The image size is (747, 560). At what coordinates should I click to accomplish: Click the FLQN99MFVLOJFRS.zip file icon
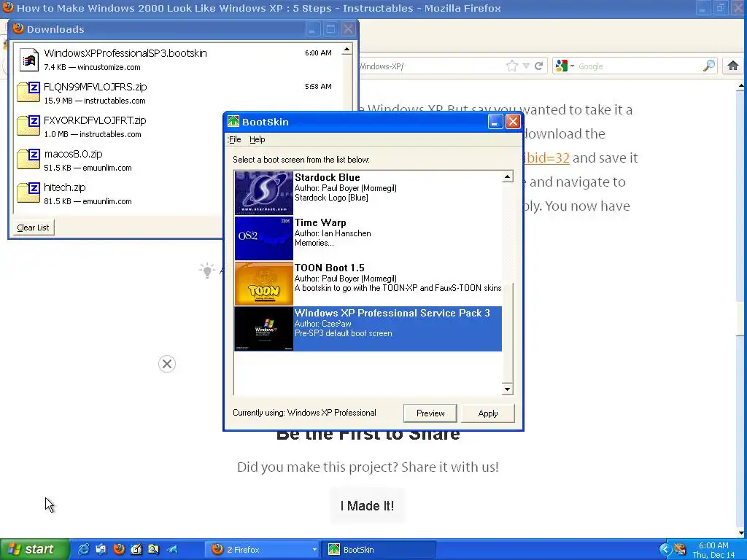(x=28, y=93)
